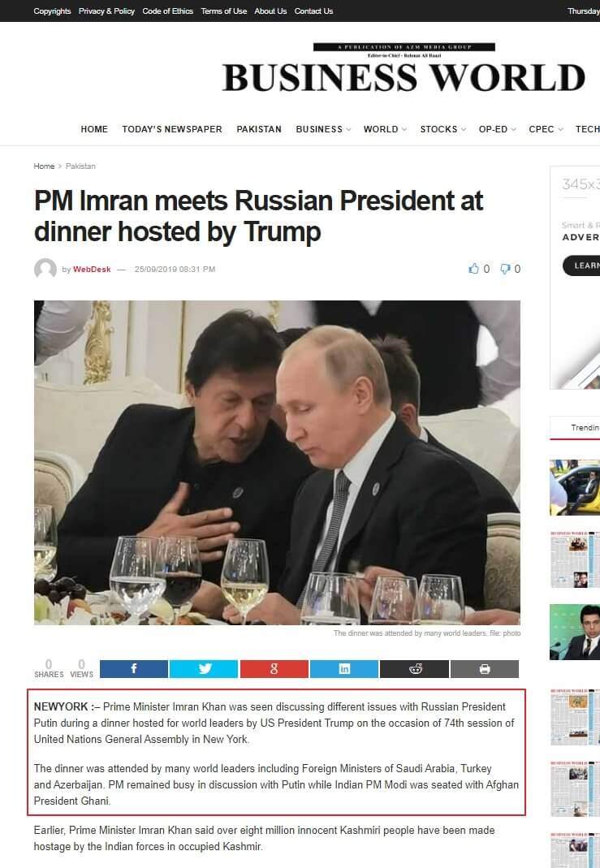Expand the WORLD menu dropdown
The height and width of the screenshot is (868, 600).
tap(385, 129)
